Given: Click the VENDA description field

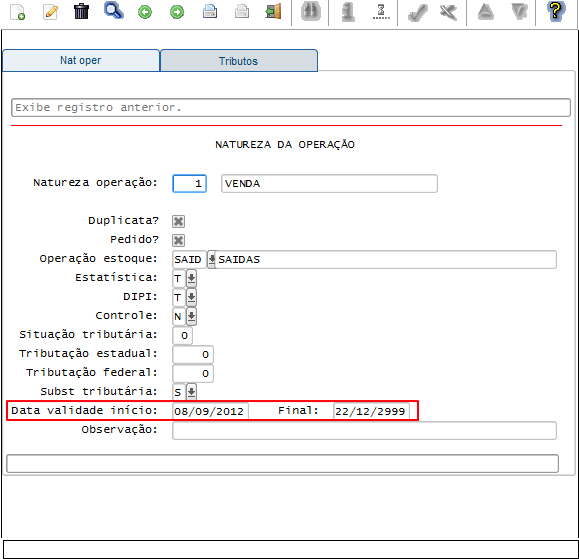Looking at the screenshot, I should pyautogui.click(x=329, y=183).
